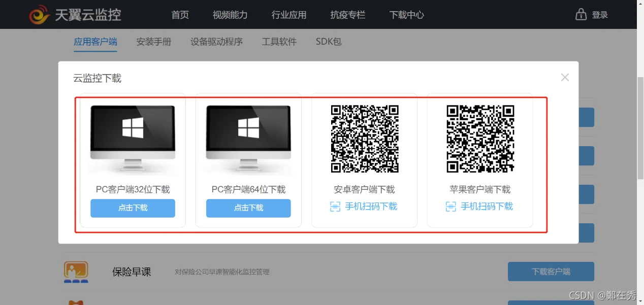Switch to the 安装手册 tab
The height and width of the screenshot is (305, 644).
pos(154,42)
